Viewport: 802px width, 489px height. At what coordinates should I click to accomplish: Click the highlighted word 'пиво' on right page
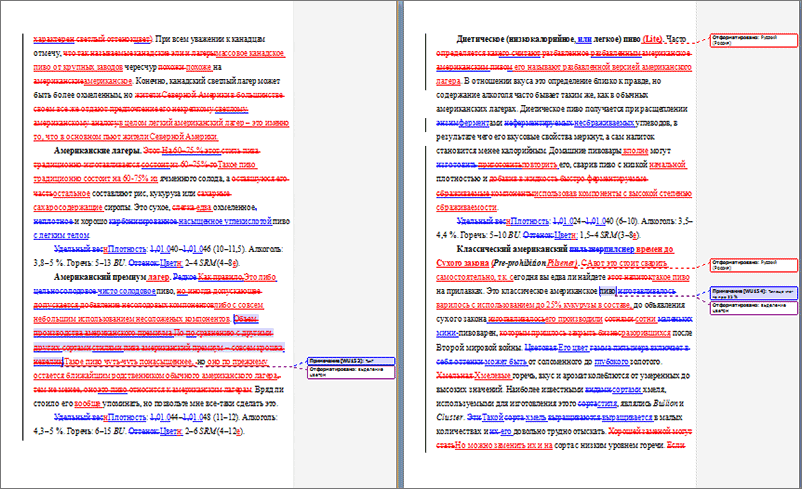click(607, 291)
